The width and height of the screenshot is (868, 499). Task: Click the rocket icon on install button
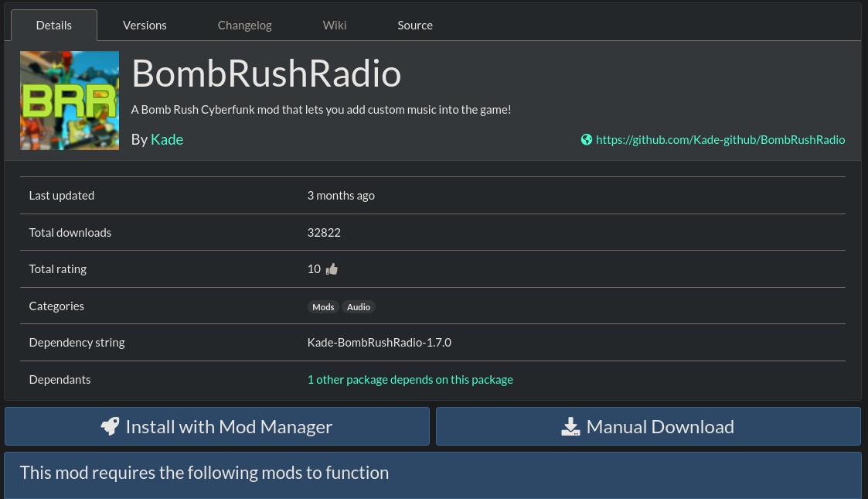click(x=111, y=426)
